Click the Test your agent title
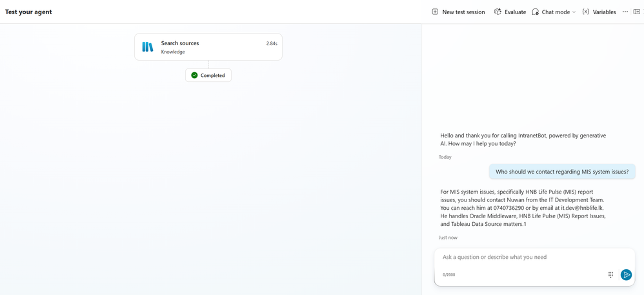The width and height of the screenshot is (644, 295). click(x=28, y=12)
